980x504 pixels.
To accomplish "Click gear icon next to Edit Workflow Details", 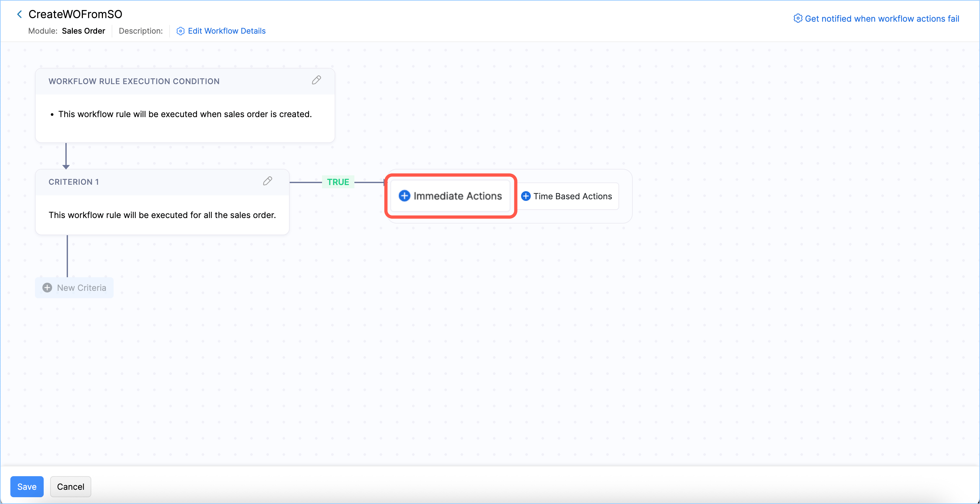I will click(x=180, y=31).
